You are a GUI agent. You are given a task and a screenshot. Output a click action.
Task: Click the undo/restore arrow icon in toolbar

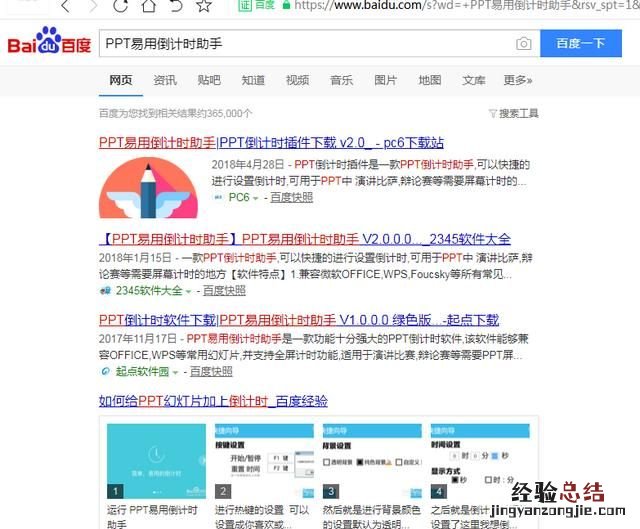pyautogui.click(x=176, y=6)
